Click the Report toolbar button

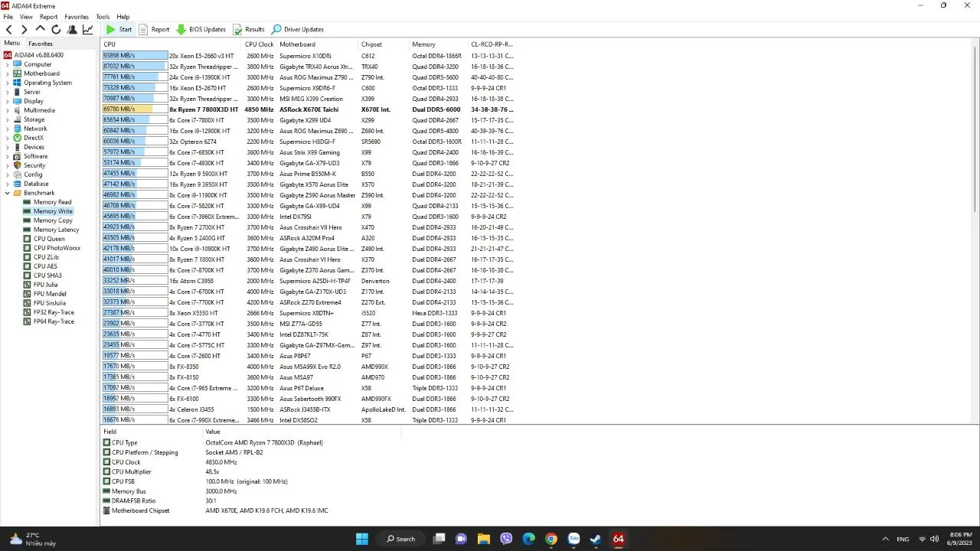pyautogui.click(x=154, y=30)
